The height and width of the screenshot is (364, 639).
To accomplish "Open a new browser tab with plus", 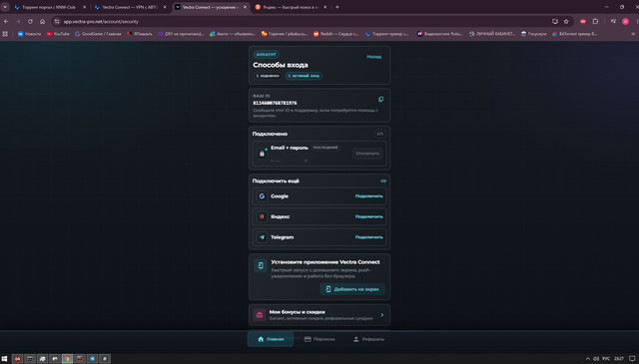I will [x=337, y=7].
